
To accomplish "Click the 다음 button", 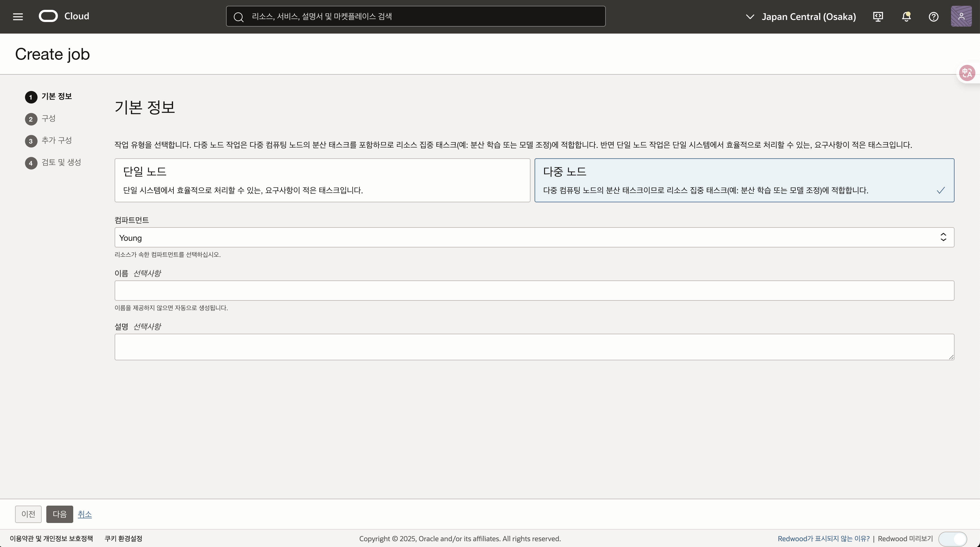I will (59, 514).
